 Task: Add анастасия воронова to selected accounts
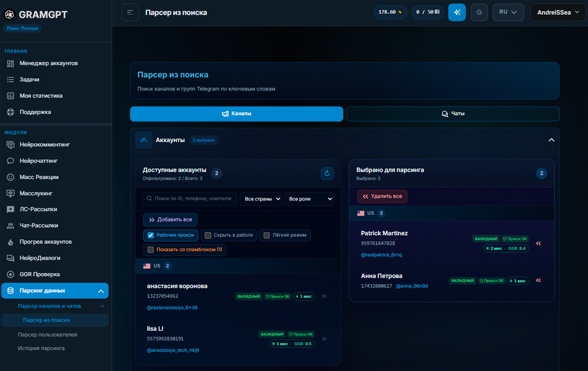(324, 297)
